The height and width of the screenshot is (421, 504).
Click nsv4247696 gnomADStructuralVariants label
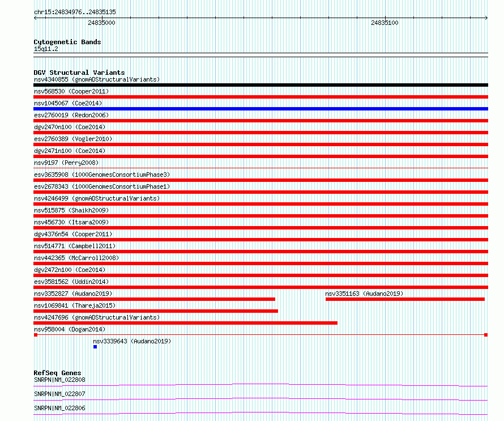pyautogui.click(x=97, y=317)
